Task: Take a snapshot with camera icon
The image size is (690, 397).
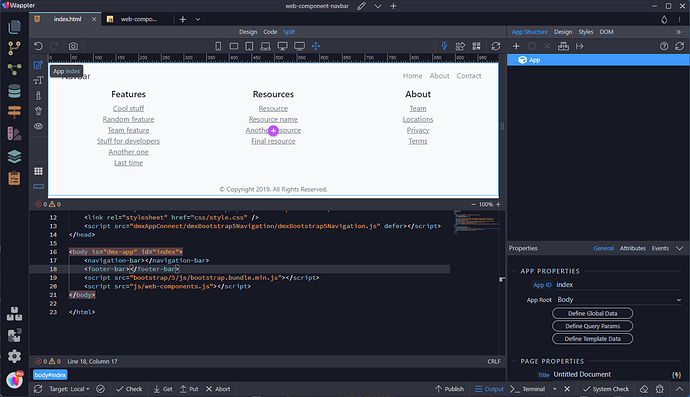Action: pyautogui.click(x=73, y=46)
